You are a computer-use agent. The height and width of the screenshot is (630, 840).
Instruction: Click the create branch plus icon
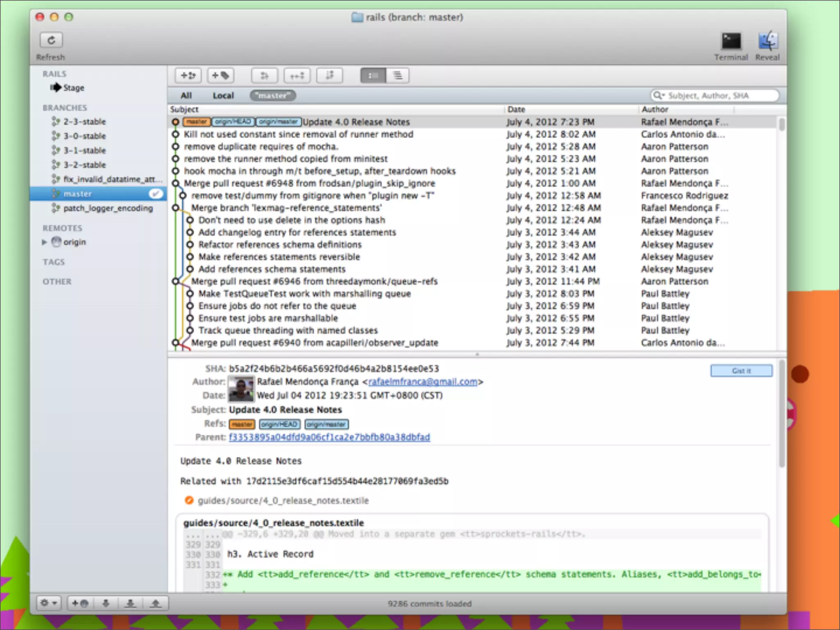[x=188, y=75]
